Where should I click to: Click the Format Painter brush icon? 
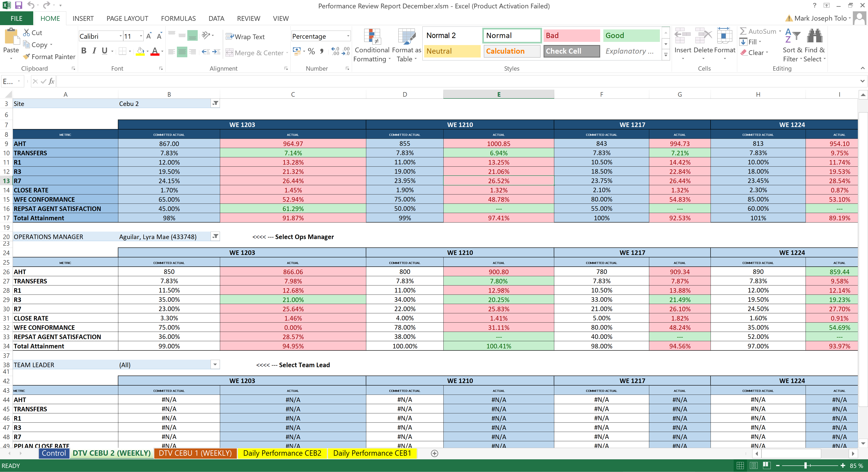click(x=27, y=57)
